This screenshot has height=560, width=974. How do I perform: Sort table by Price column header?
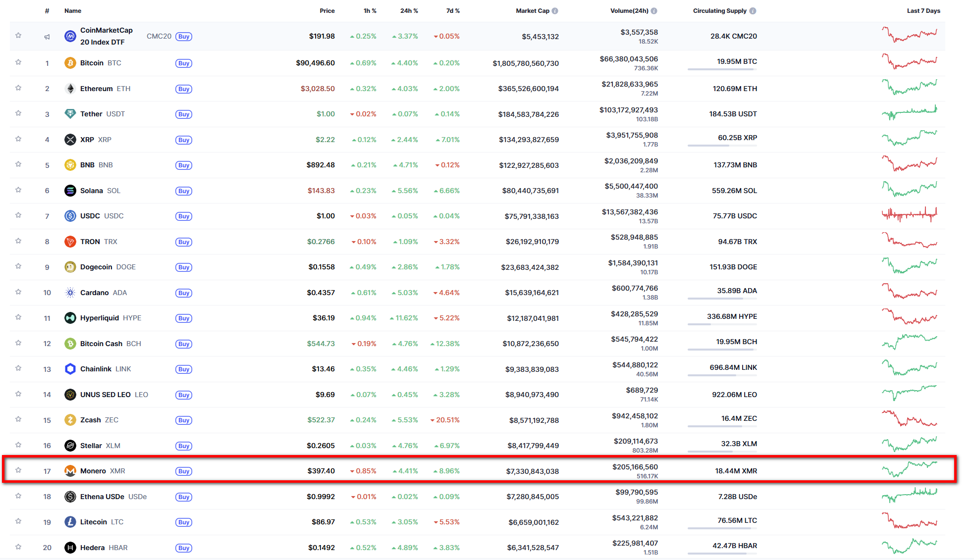pyautogui.click(x=327, y=11)
